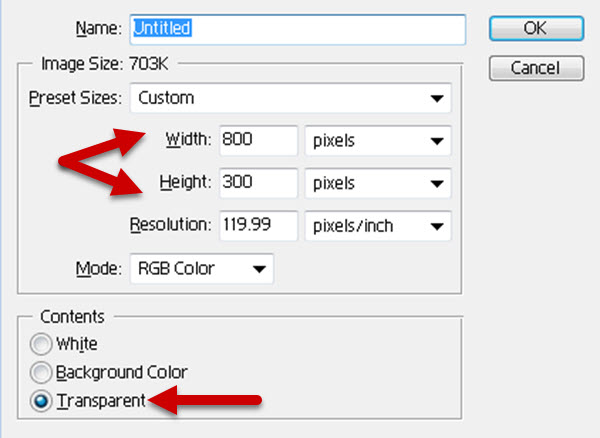Open the Preset Sizes dropdown
The height and width of the screenshot is (438, 600).
pyautogui.click(x=290, y=98)
